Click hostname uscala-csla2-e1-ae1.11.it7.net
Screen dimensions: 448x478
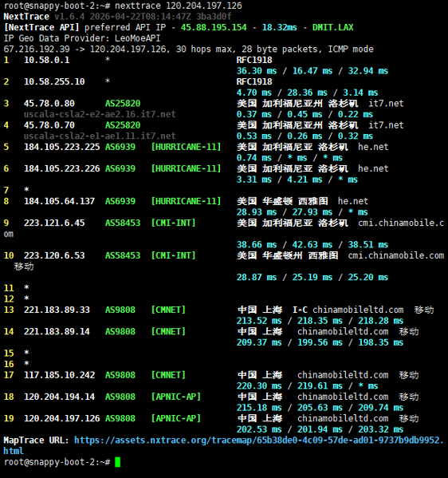100,136
